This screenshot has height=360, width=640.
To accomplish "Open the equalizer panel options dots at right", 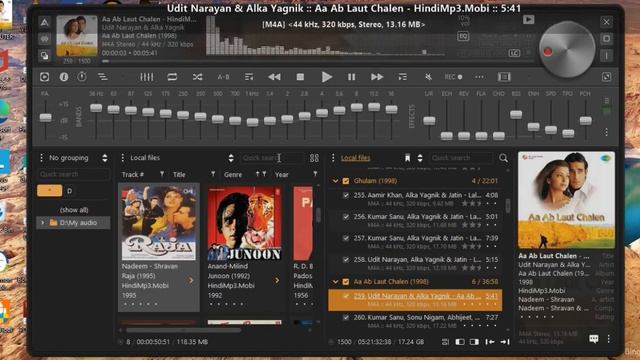I will tap(607, 132).
